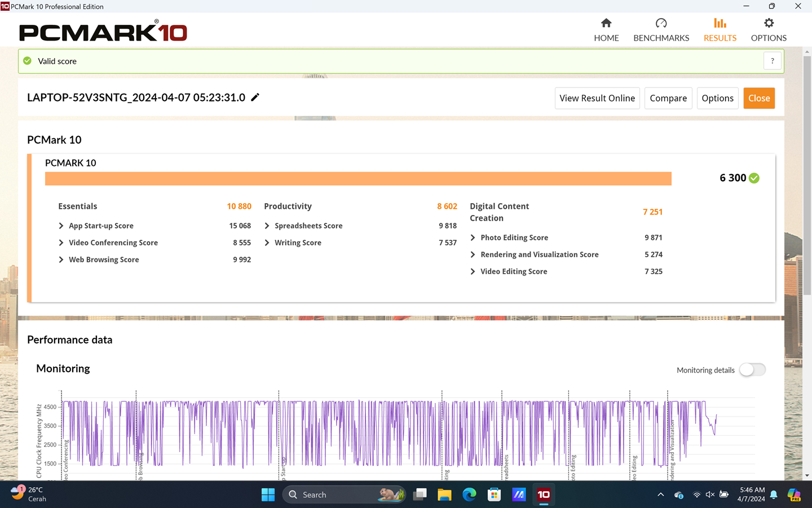Open the 26°C weather widget
The image size is (812, 508).
point(29,494)
